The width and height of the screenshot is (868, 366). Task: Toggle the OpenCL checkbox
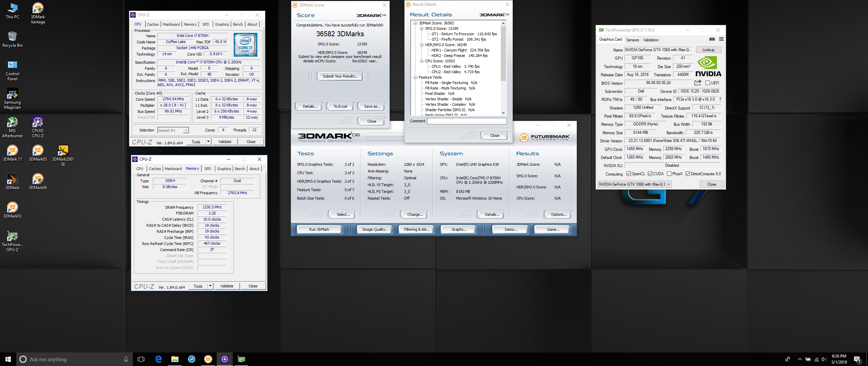(629, 174)
